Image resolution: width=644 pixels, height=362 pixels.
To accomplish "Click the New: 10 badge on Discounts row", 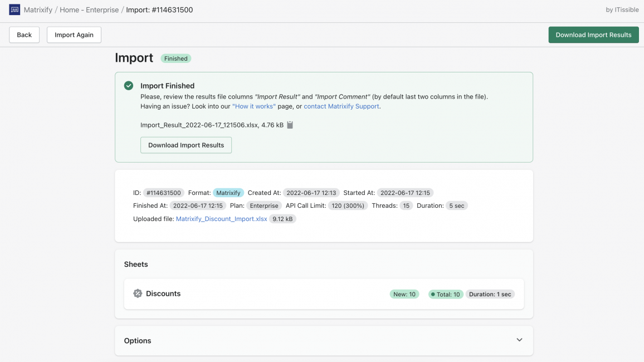I will pyautogui.click(x=404, y=294).
